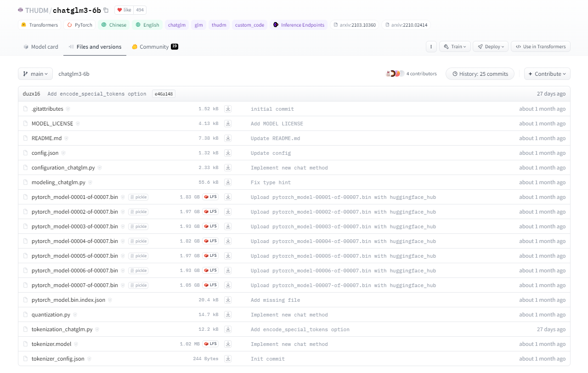Expand the Train dropdown
The width and height of the screenshot is (588, 373).
click(455, 46)
